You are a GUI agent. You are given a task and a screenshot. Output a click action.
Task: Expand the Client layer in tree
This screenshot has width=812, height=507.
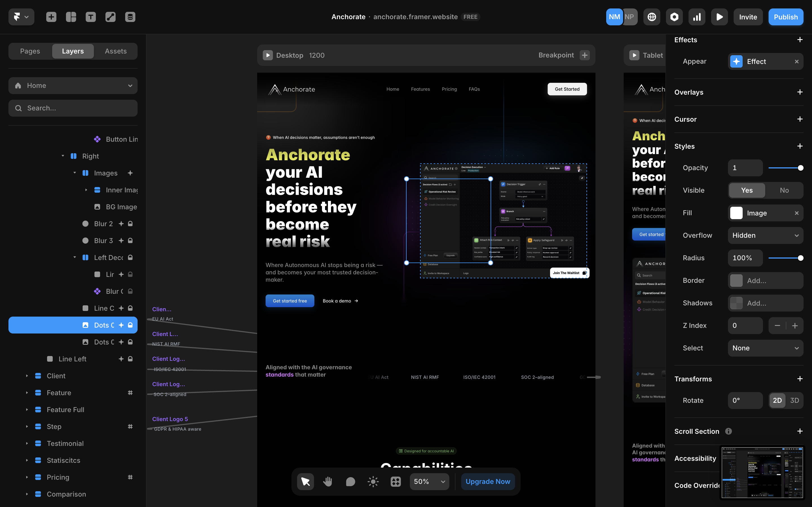(x=27, y=376)
